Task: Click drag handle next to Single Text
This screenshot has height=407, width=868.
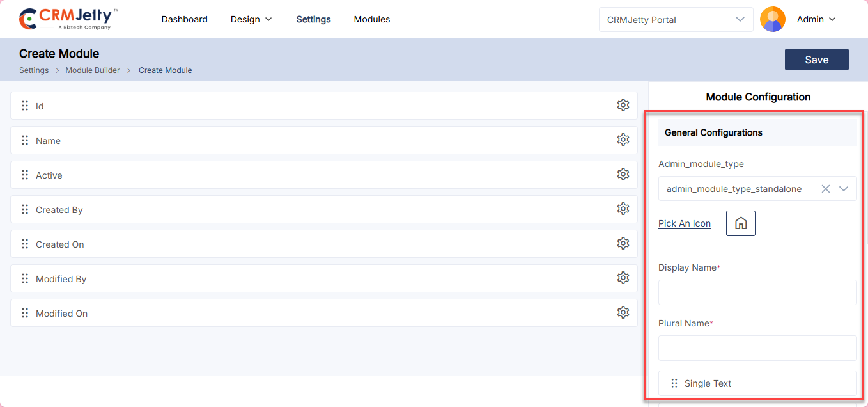Action: tap(674, 383)
